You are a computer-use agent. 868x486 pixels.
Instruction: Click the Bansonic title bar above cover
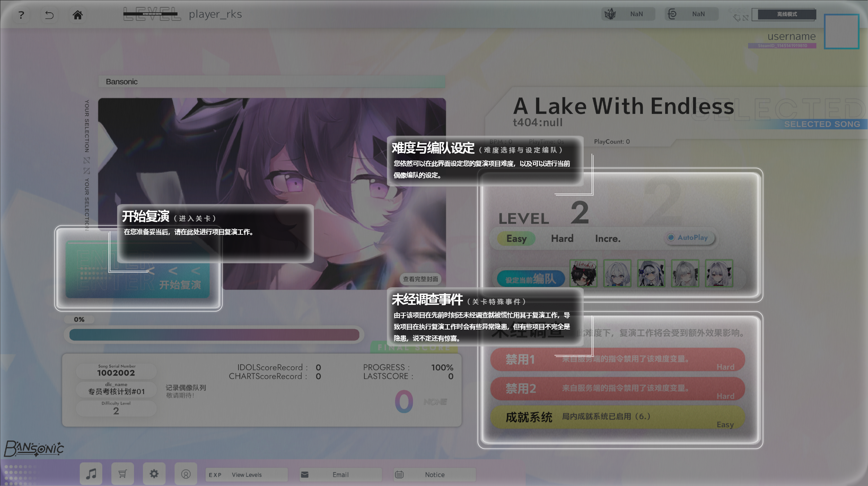(272, 82)
